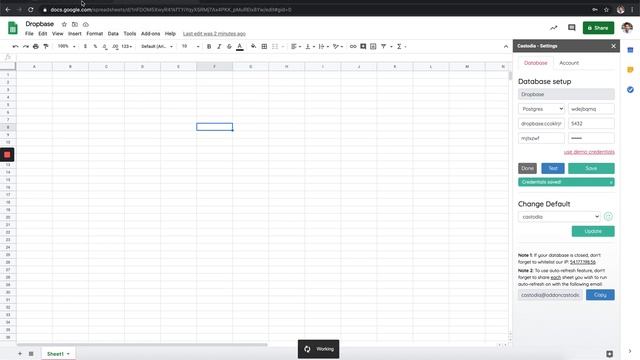The width and height of the screenshot is (640, 360).
Task: Click the insert chart icon
Action: tap(373, 47)
